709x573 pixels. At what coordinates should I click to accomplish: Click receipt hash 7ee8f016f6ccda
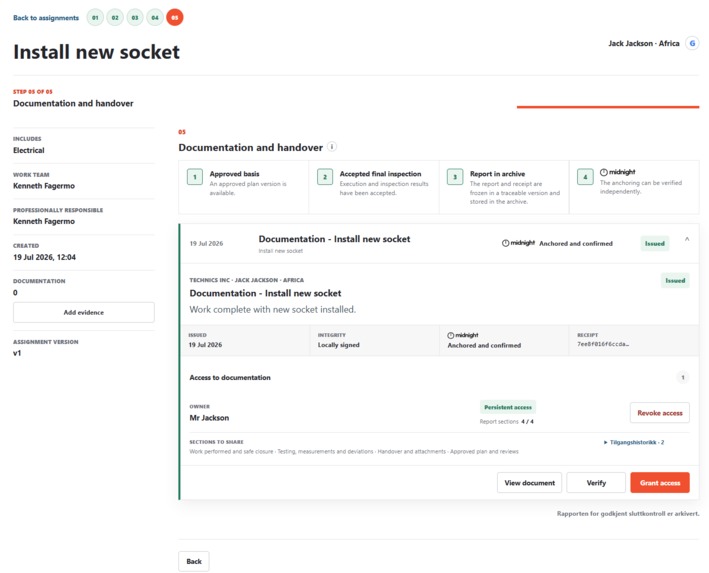[x=603, y=344]
